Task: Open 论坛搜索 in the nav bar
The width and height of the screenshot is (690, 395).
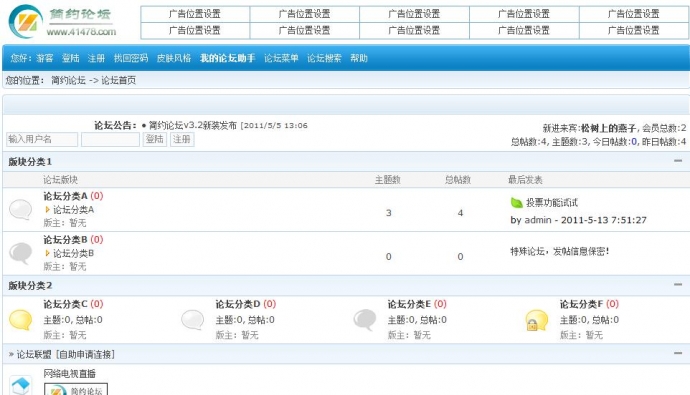Action: click(x=324, y=58)
